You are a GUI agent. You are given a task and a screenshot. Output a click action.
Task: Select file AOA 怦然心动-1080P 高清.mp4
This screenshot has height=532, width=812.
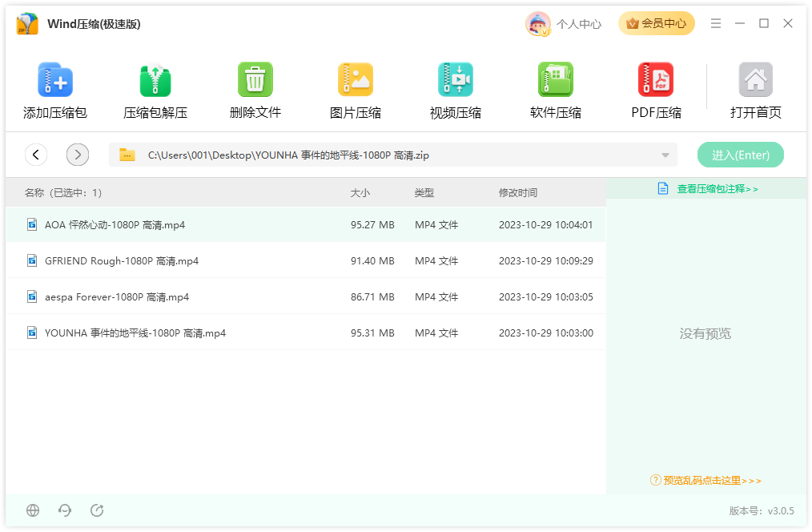306,225
